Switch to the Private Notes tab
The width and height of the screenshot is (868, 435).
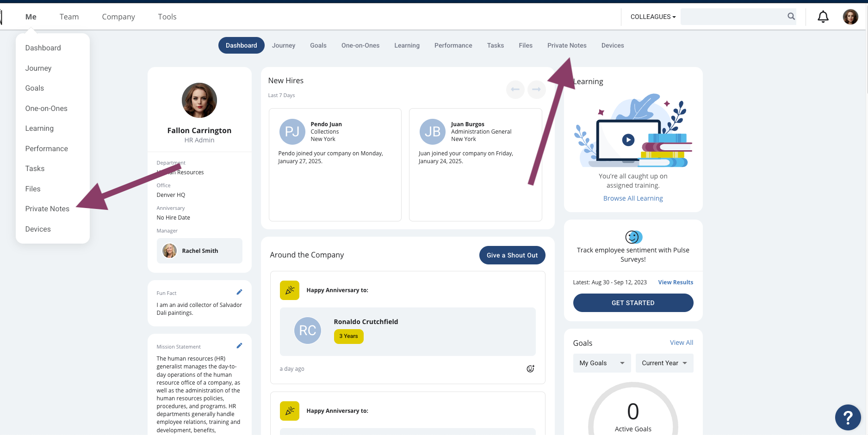[567, 45]
